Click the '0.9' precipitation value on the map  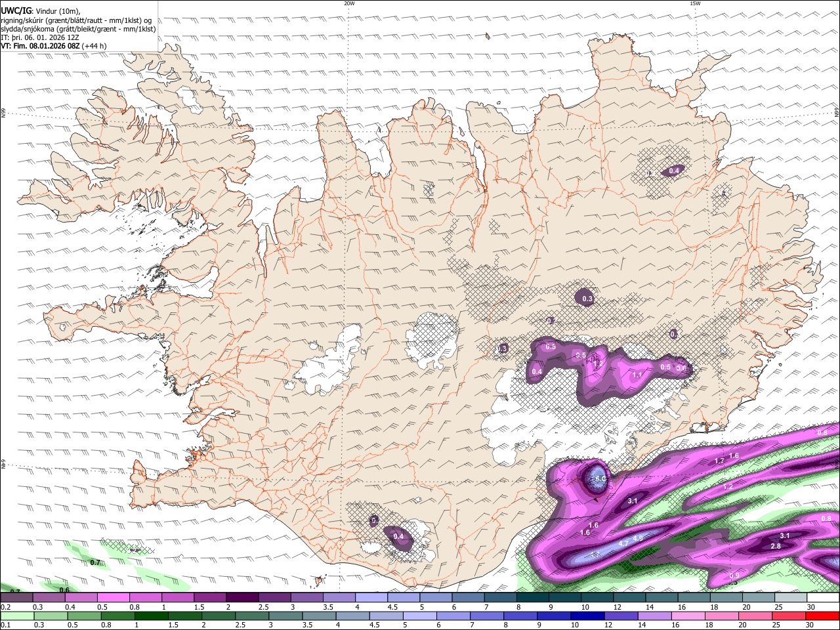point(734,576)
